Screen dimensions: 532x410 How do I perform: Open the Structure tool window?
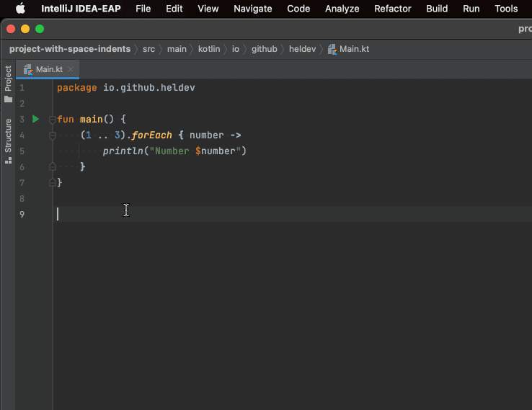[8, 141]
